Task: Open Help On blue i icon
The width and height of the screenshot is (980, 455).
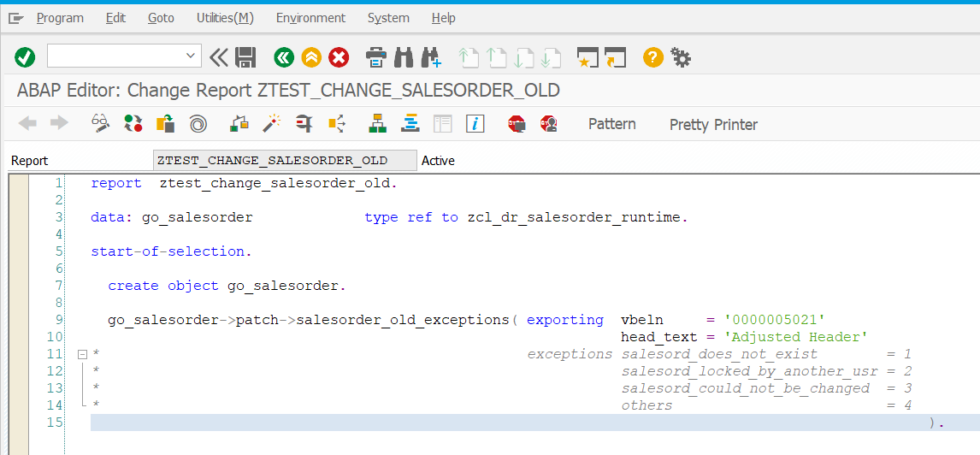Action: click(475, 124)
